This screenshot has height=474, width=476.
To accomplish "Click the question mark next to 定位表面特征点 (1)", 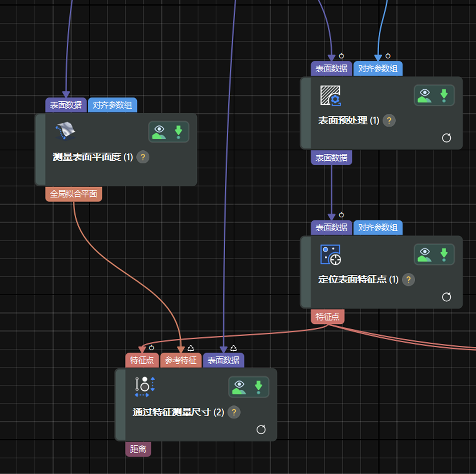I will (x=408, y=279).
